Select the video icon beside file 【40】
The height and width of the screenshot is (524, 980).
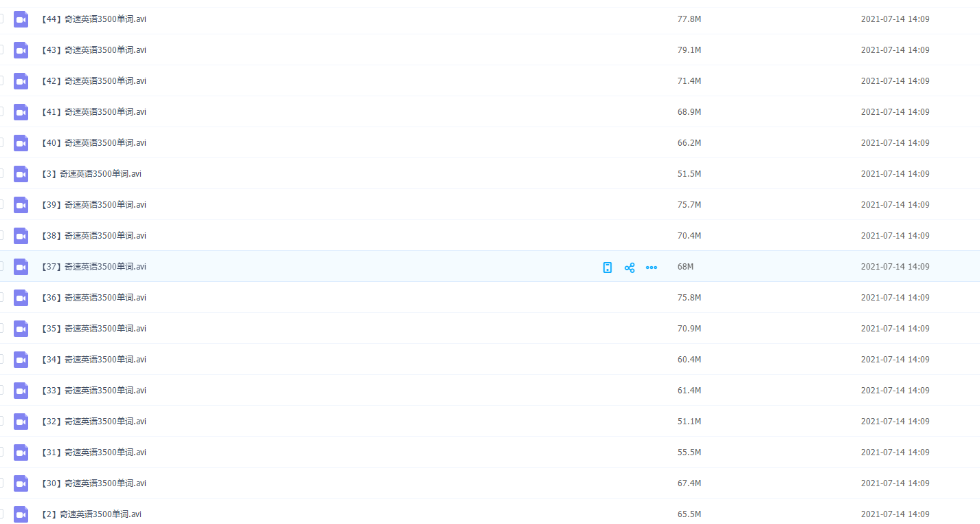21,143
